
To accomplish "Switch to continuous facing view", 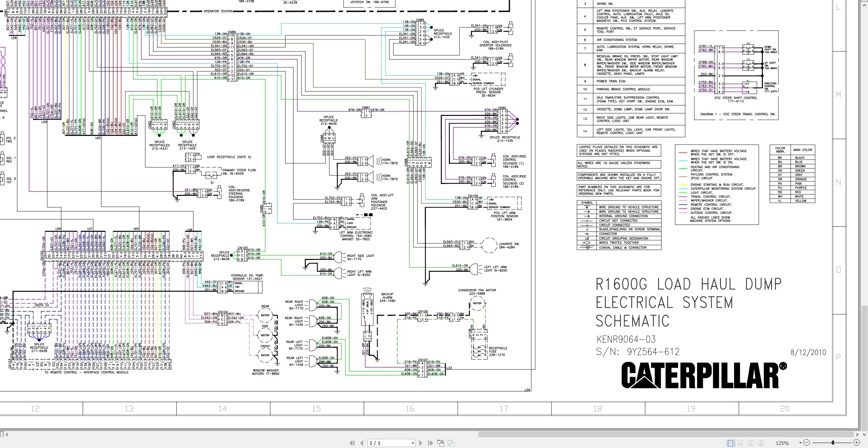I will tap(761, 443).
